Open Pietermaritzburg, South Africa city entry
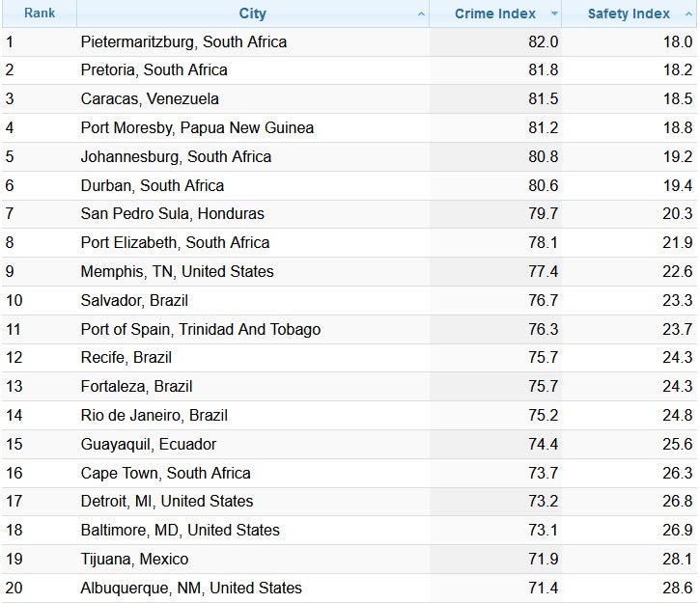Image resolution: width=700 pixels, height=603 pixels. pyautogui.click(x=183, y=41)
